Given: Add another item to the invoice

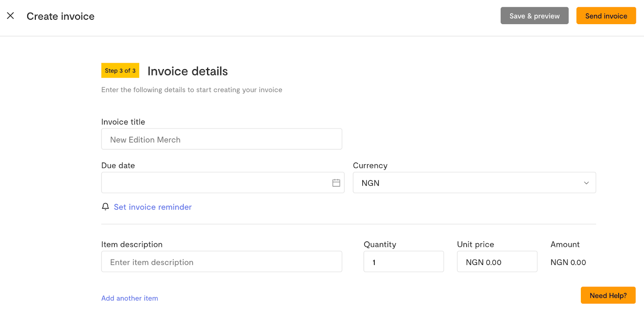Looking at the screenshot, I should point(130,298).
